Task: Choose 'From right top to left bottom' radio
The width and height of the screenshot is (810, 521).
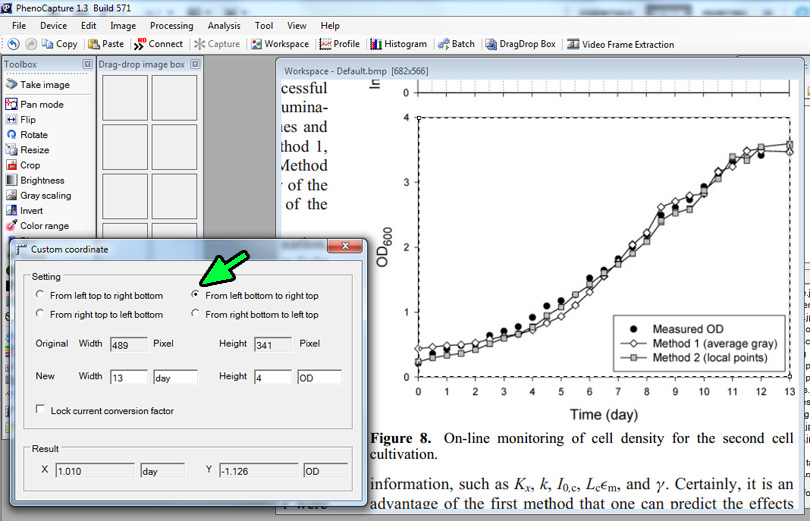Action: 40,314
